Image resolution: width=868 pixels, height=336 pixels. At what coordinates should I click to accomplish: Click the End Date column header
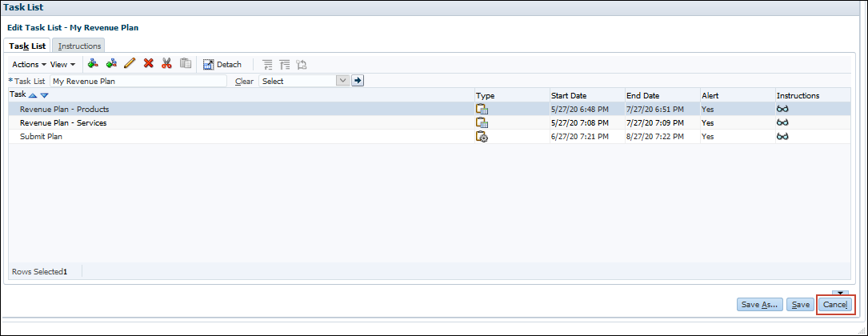662,95
